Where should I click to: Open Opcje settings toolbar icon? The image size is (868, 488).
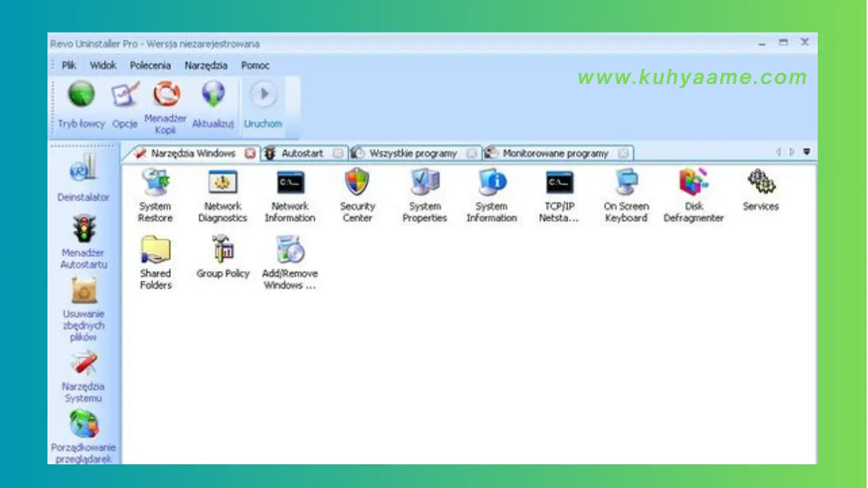[x=125, y=105]
